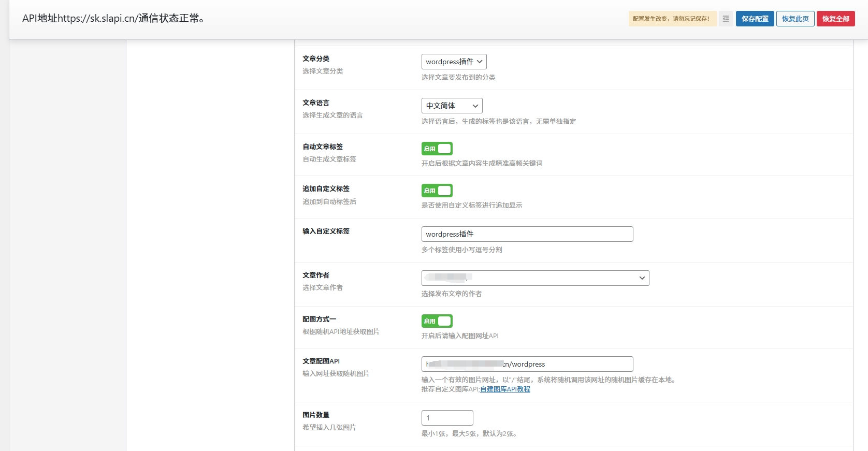Toggle the 配图方式一 switch
Image resolution: width=868 pixels, height=451 pixels.
coord(437,321)
